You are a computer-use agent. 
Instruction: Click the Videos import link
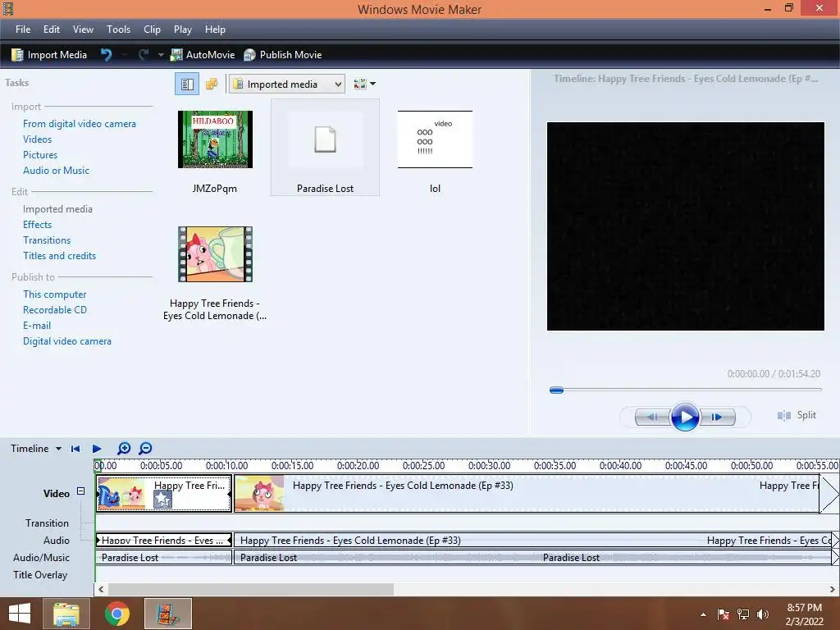pyautogui.click(x=38, y=139)
